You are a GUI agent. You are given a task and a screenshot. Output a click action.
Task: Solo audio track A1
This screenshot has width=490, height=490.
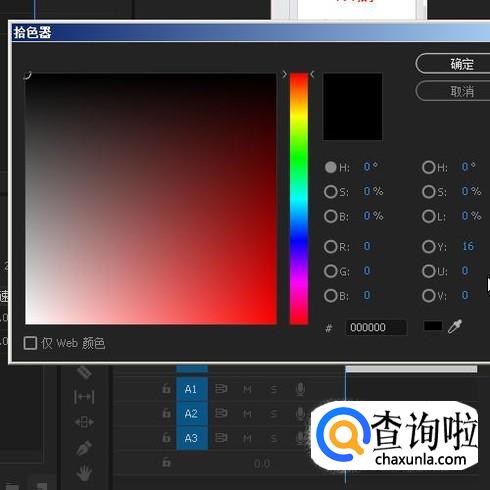274,389
